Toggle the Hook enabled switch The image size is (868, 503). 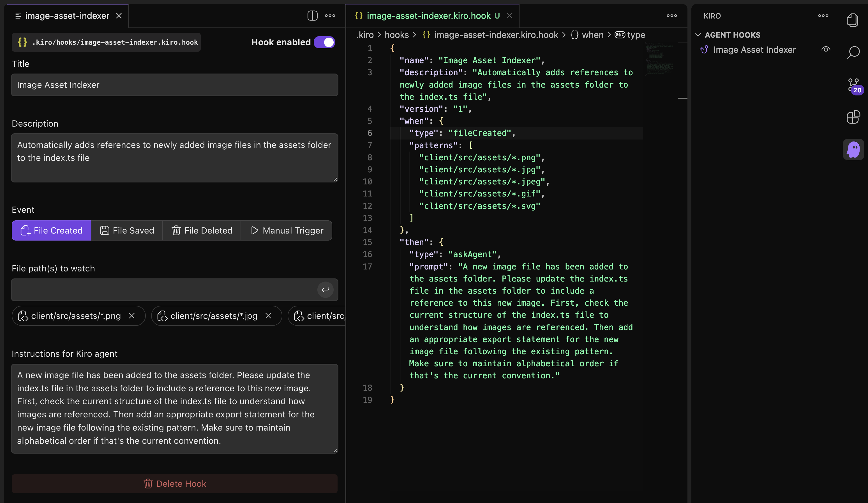pos(324,42)
